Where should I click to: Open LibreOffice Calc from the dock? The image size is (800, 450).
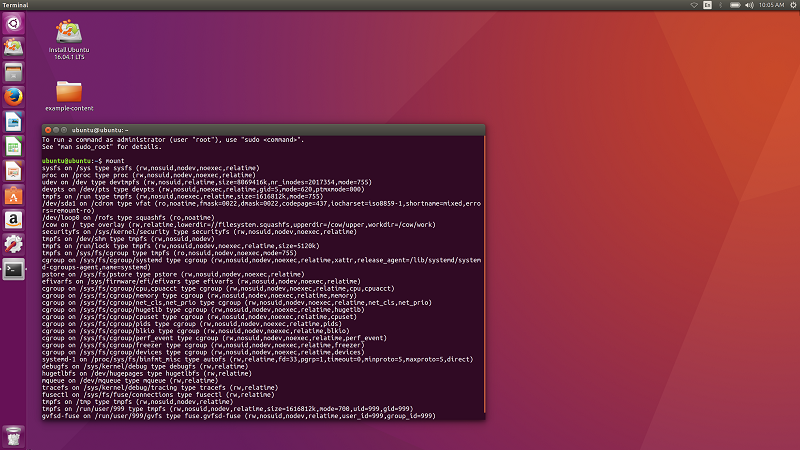coord(13,146)
